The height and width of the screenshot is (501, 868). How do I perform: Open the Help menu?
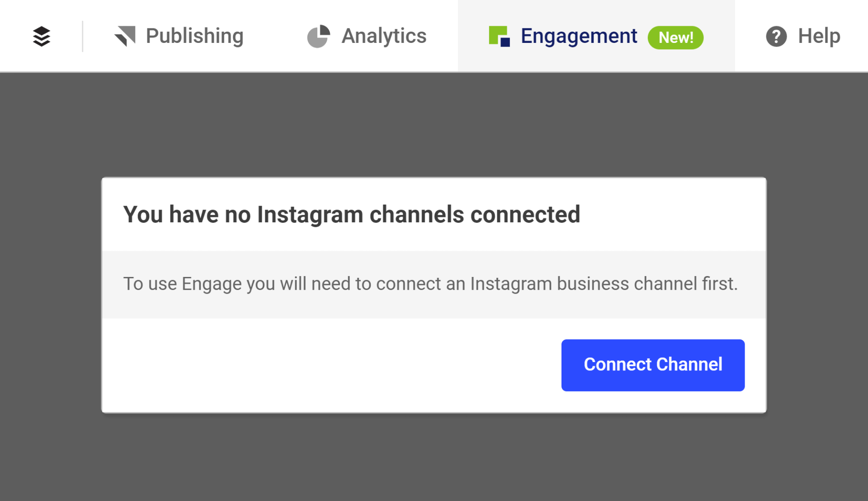click(818, 36)
